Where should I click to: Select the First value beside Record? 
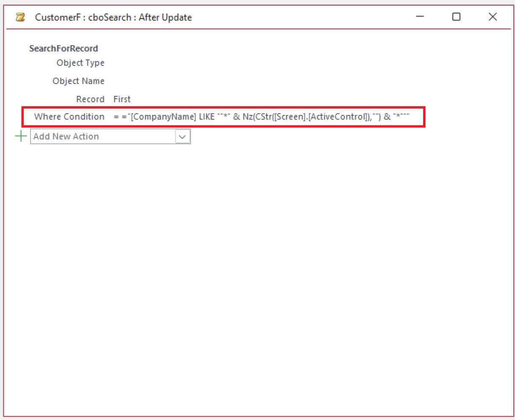(x=123, y=99)
